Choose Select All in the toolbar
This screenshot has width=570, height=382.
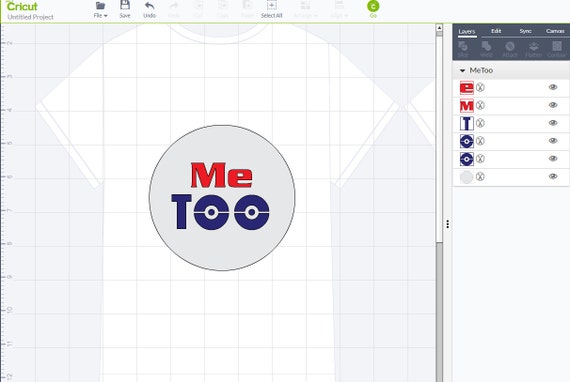272,9
